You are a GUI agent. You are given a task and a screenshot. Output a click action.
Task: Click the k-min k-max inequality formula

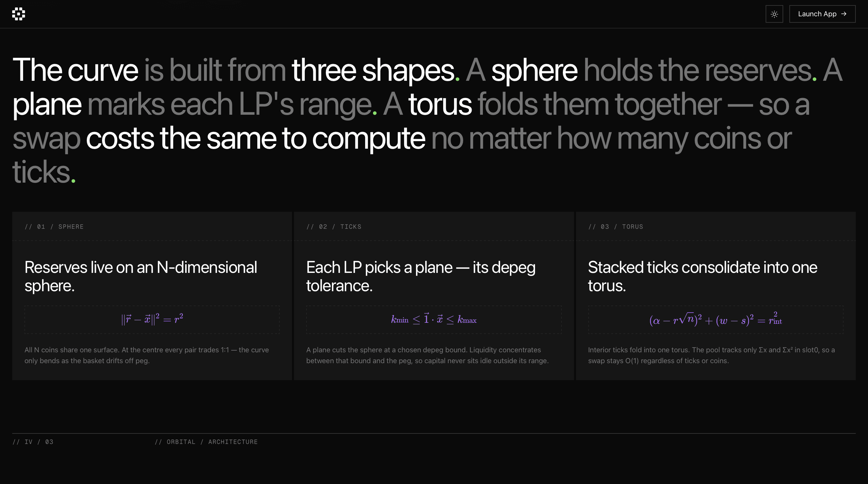click(434, 320)
